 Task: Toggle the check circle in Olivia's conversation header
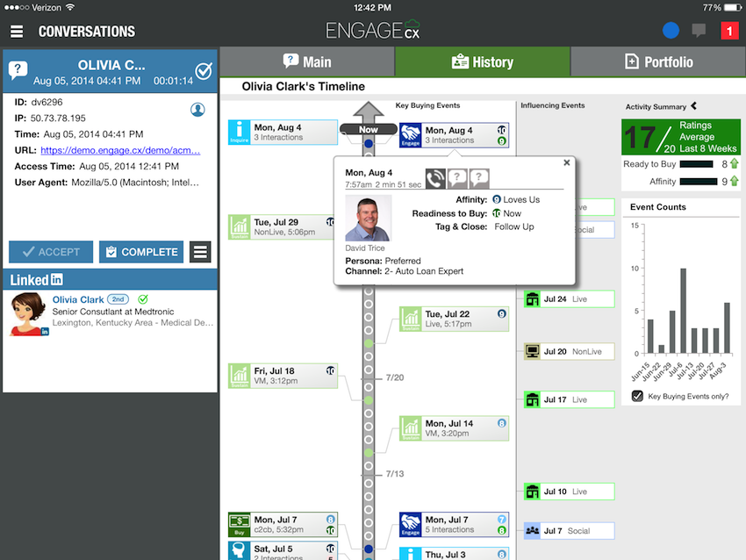pos(204,71)
